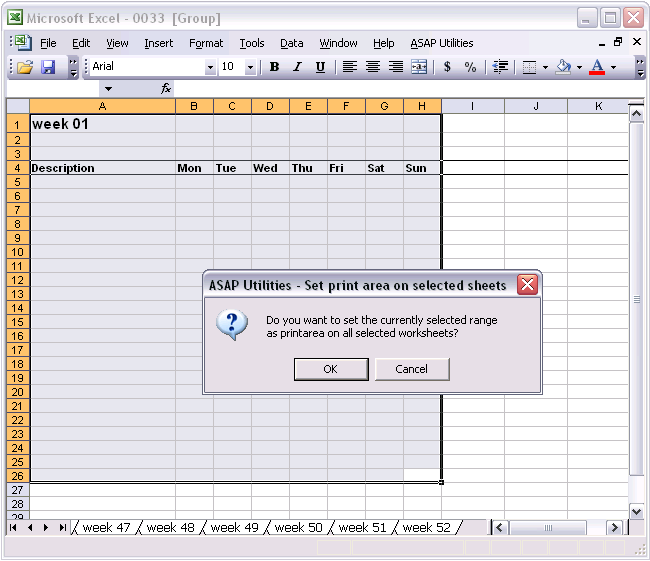Screen dimensions: 650x561
Task: Click Merge and Center icon
Action: [x=419, y=67]
